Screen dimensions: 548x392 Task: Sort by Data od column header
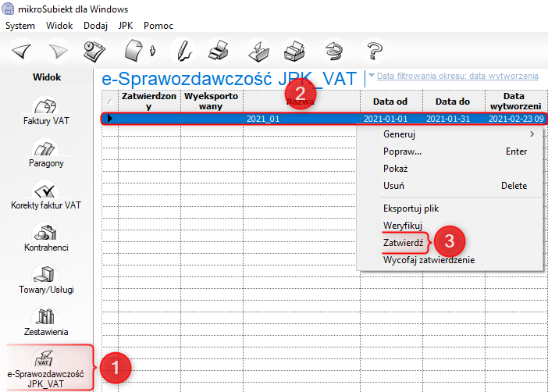[391, 101]
